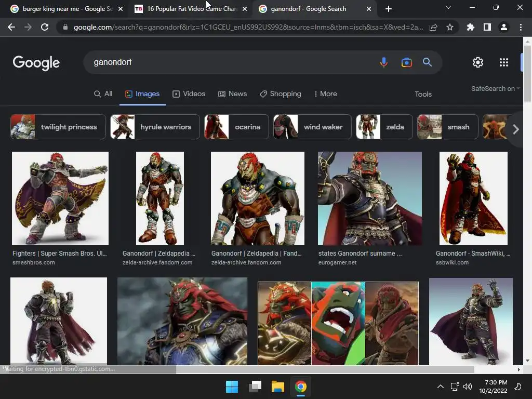The width and height of the screenshot is (532, 399).
Task: Click the magnifier search button
Action: 427,62
